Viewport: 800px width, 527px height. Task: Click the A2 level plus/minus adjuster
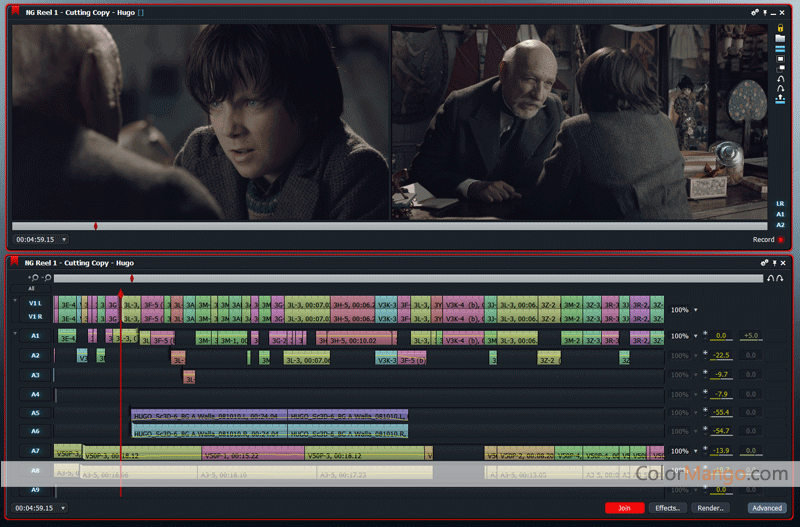coord(705,355)
